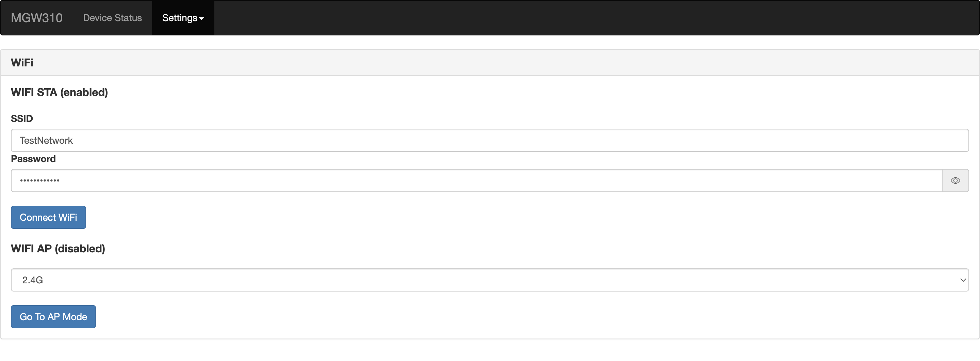
Task: Click the chevron on the band selector
Action: tap(963, 280)
